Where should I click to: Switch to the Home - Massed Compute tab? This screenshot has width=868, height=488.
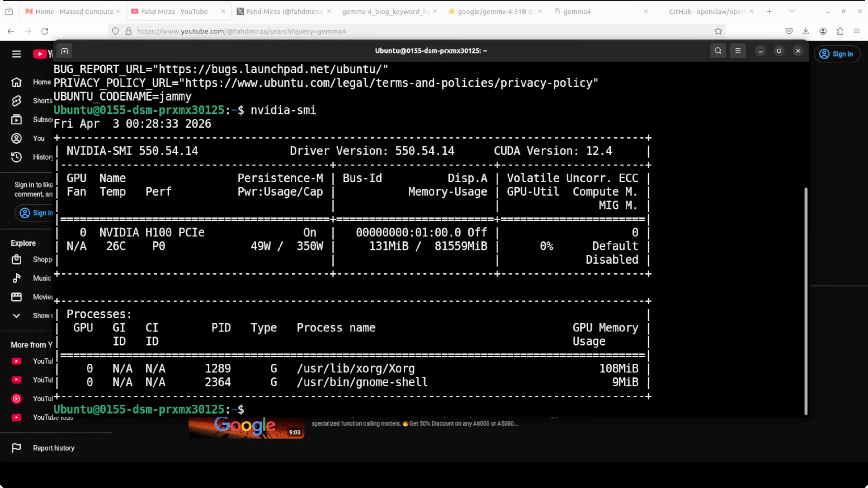[x=74, y=12]
